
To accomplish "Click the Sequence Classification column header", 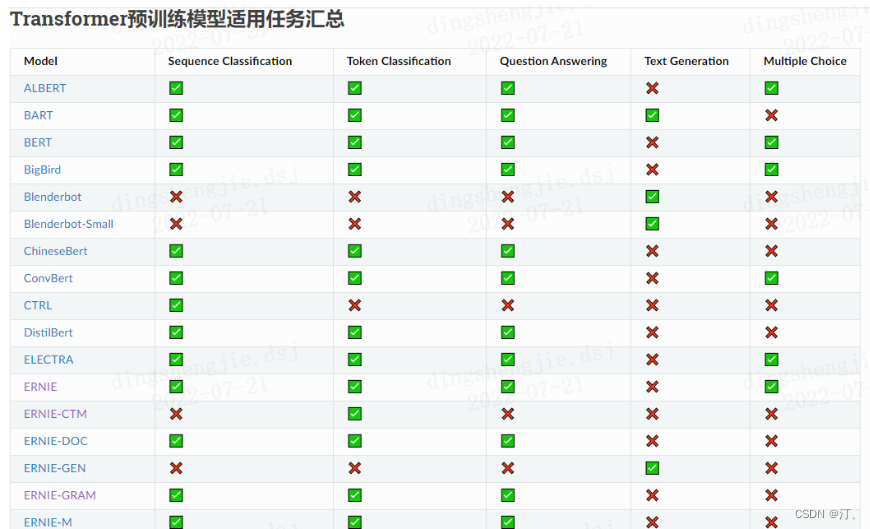I will point(230,61).
